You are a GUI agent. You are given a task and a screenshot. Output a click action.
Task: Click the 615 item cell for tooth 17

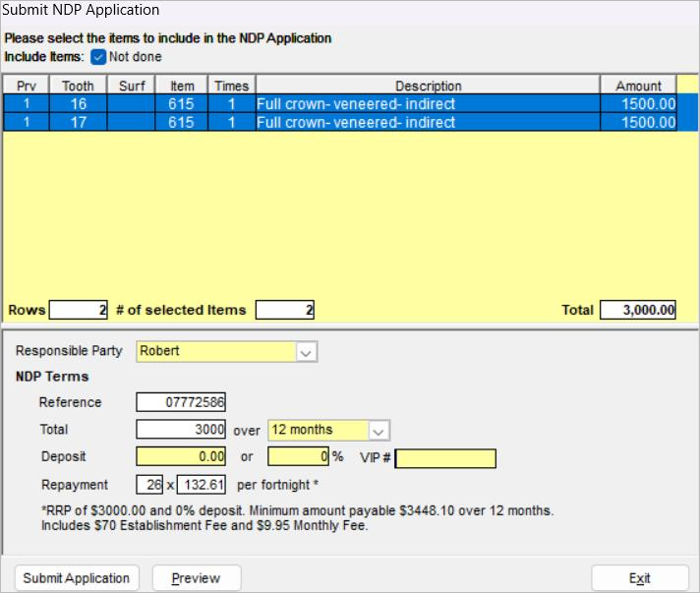[x=182, y=122]
